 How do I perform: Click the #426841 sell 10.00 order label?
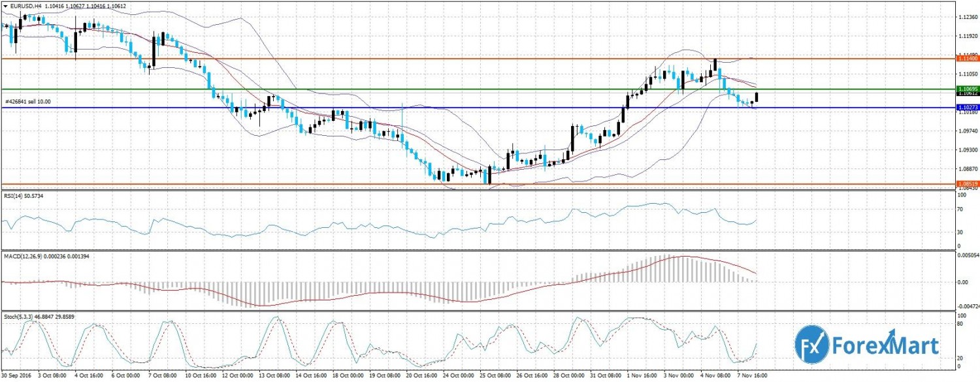click(27, 102)
